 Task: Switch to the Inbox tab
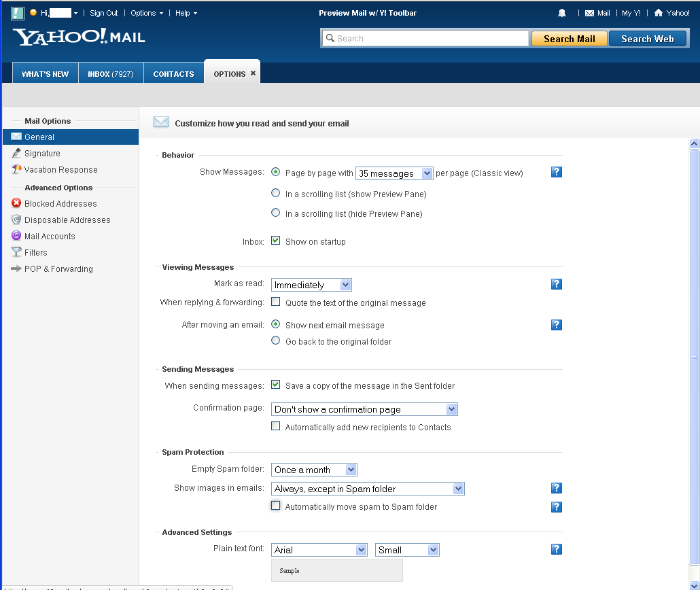coord(110,74)
